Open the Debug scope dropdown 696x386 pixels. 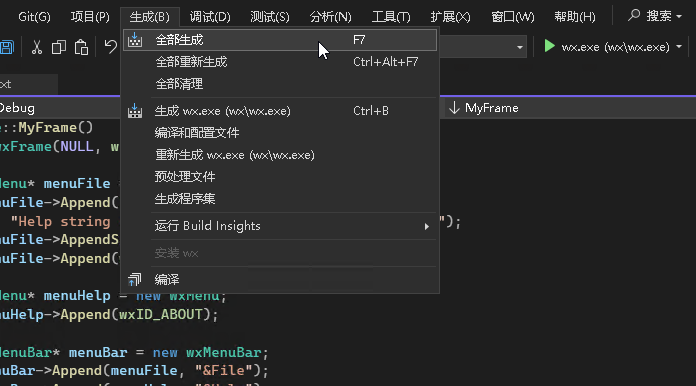(60, 108)
